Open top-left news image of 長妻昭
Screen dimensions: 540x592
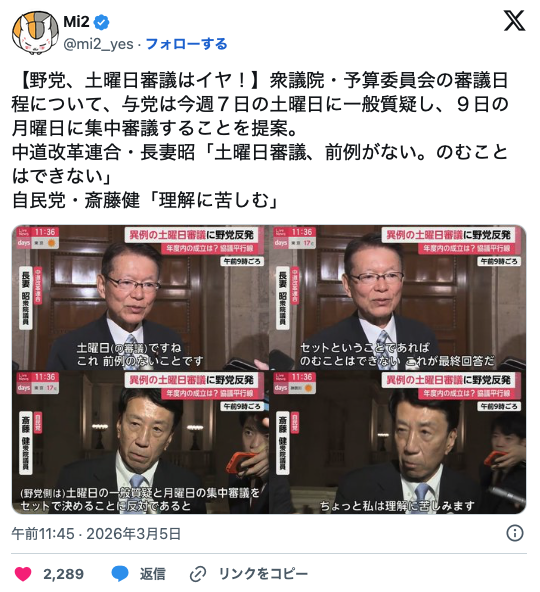pos(140,298)
